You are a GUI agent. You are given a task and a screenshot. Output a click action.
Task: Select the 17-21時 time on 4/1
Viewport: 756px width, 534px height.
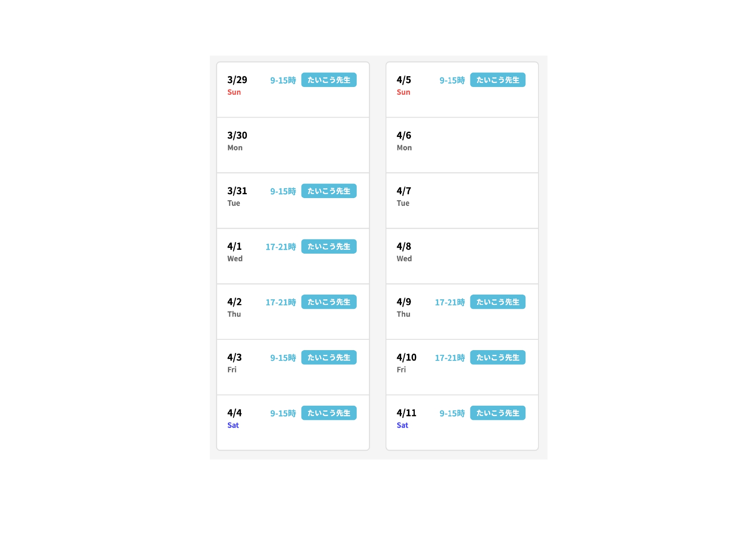point(280,247)
